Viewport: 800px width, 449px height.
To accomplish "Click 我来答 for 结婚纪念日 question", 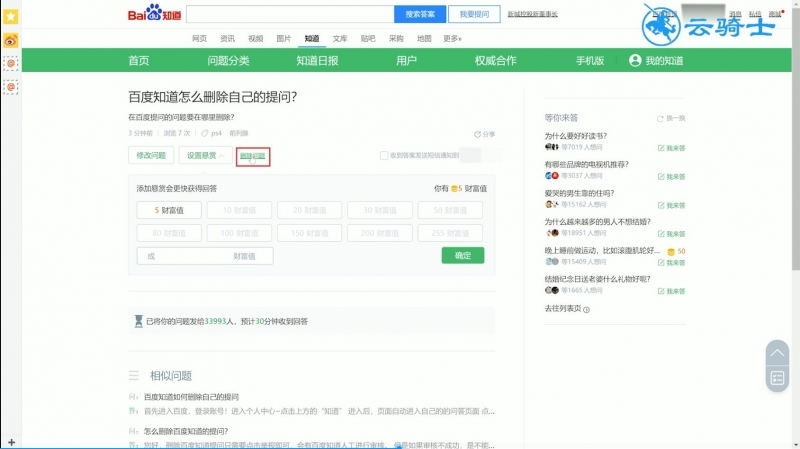I will coord(671,291).
